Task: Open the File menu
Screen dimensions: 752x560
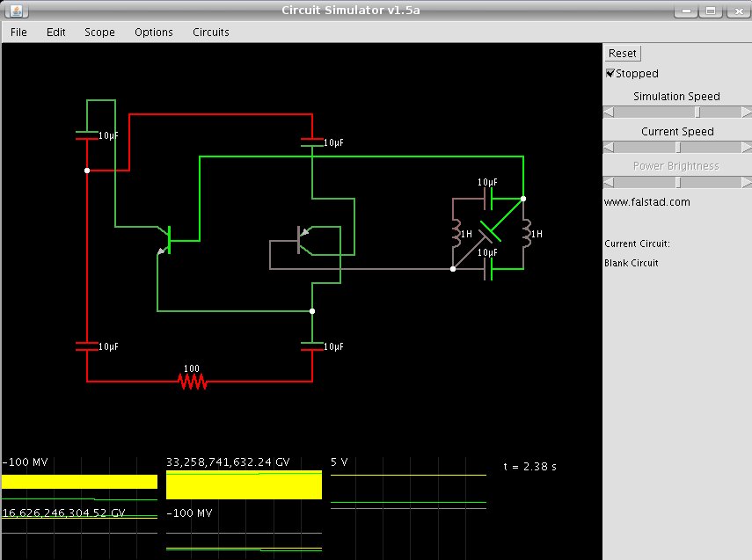Action: [18, 33]
